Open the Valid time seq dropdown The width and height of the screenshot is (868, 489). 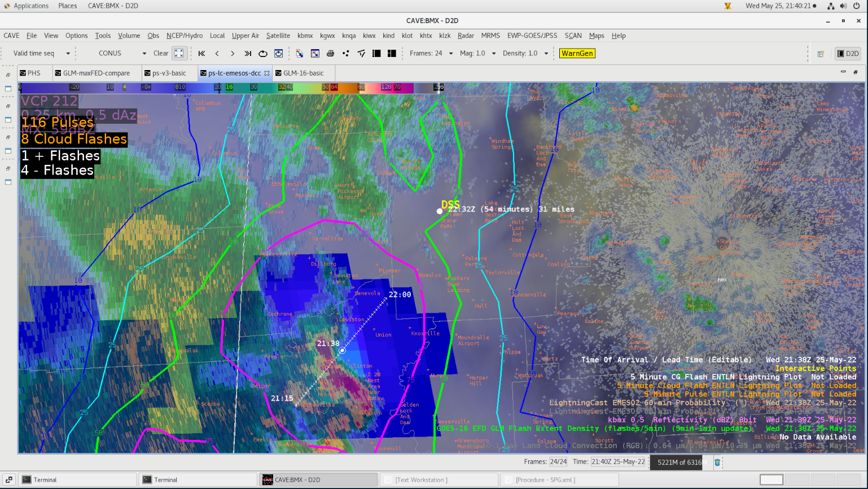pos(42,53)
